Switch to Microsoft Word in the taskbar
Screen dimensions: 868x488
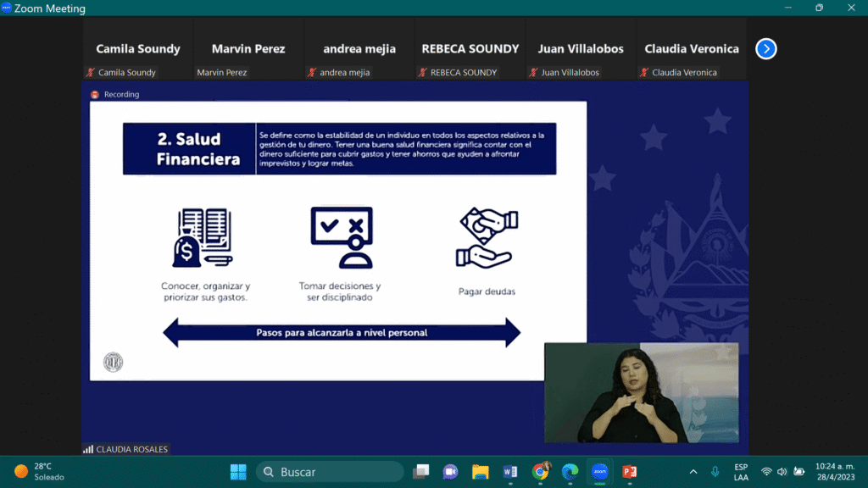point(509,472)
